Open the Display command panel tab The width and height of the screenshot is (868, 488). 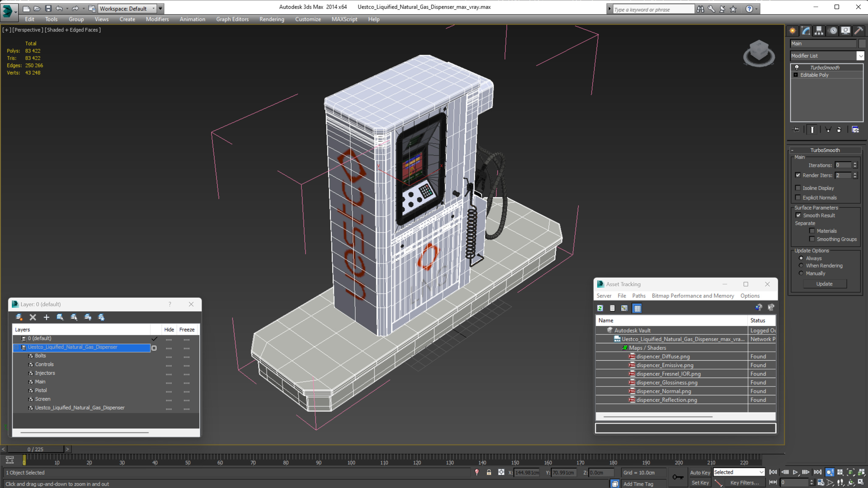click(x=845, y=31)
